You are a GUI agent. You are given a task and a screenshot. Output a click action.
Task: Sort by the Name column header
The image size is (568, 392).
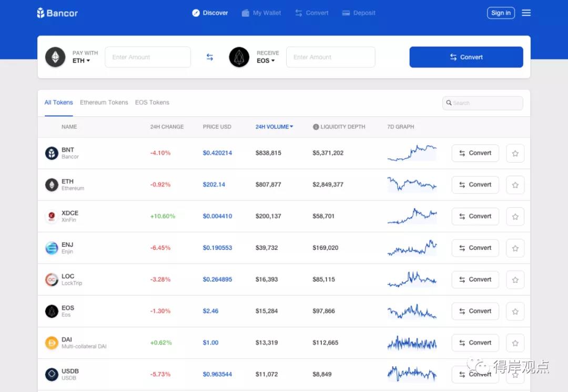tap(69, 127)
